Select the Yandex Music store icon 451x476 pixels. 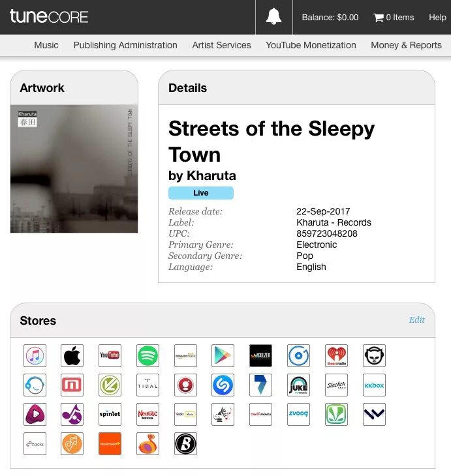tap(185, 414)
